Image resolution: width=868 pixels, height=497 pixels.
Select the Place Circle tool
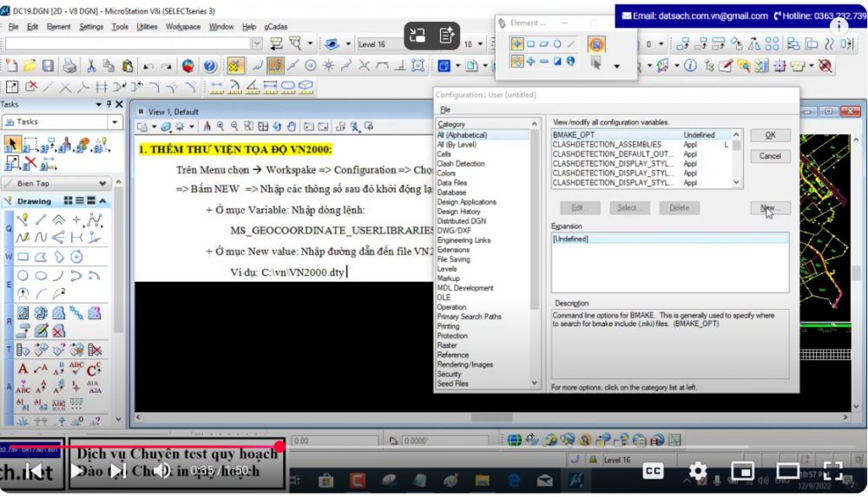coord(23,275)
